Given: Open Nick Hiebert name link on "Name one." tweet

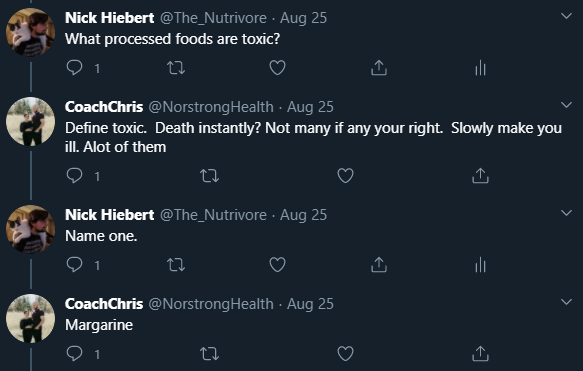Looking at the screenshot, I should click(x=110, y=215).
